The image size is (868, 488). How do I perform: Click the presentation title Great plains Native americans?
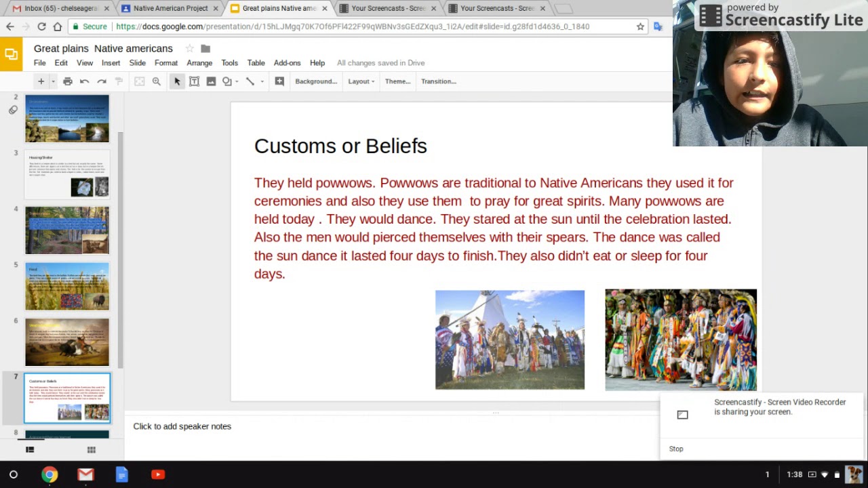(x=103, y=49)
